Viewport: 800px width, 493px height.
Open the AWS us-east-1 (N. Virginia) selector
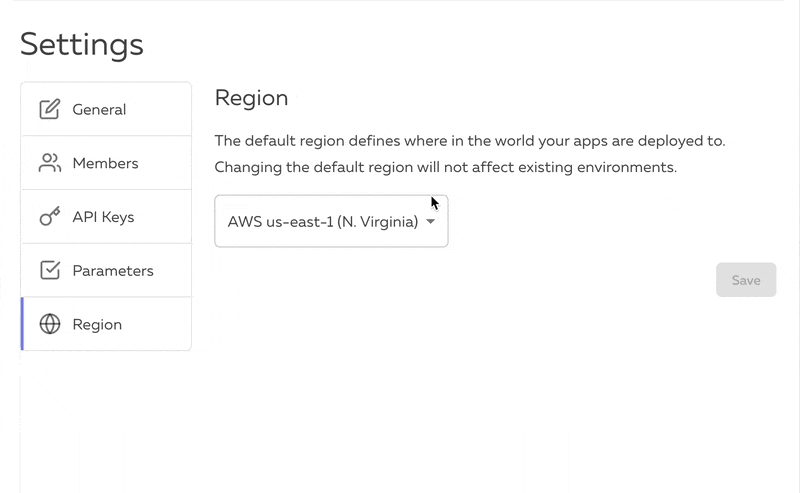tap(331, 221)
